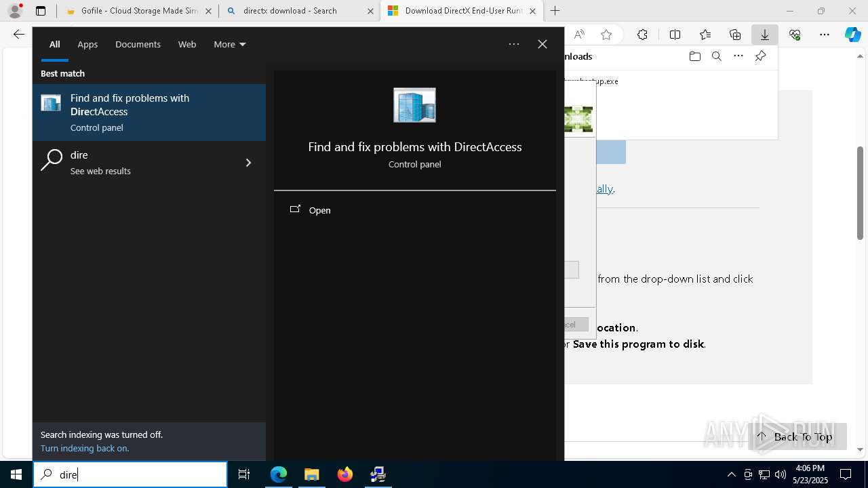Select Apps search filter tab
Viewport: 868px width, 488px height.
(87, 44)
